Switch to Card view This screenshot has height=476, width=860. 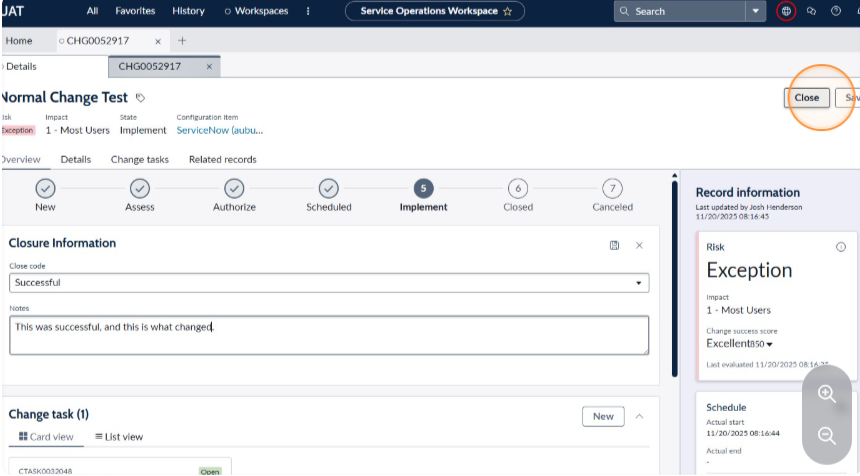click(46, 437)
